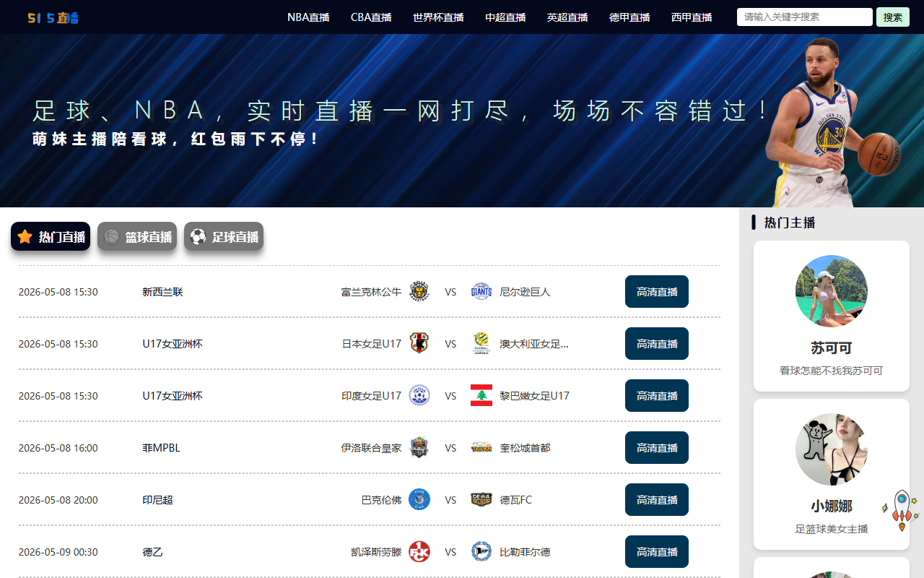The width and height of the screenshot is (924, 578).
Task: Click the 伊洛联合皇家 team logo
Action: (x=419, y=447)
